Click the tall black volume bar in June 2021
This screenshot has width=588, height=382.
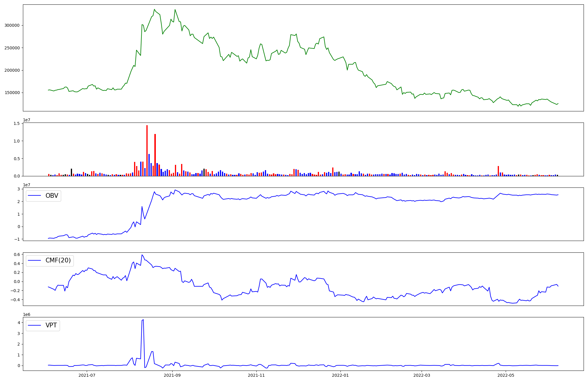[71, 172]
